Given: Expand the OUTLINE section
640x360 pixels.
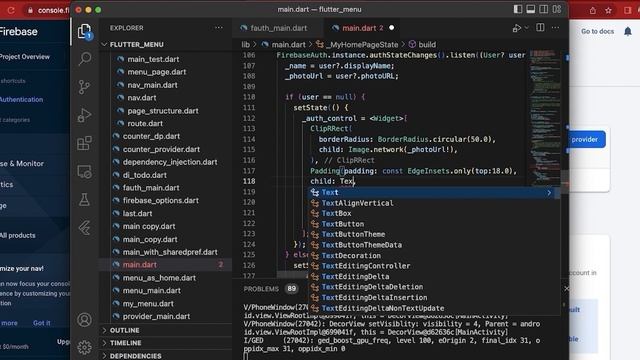Looking at the screenshot, I should (x=124, y=330).
